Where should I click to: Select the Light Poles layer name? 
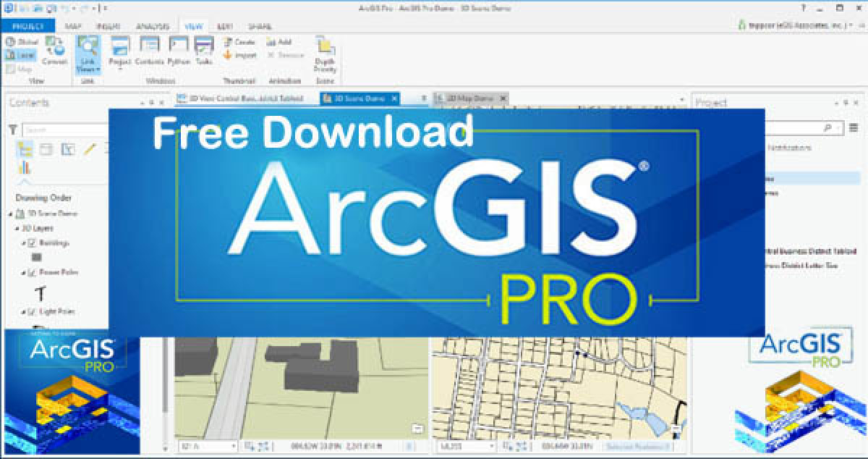click(57, 312)
